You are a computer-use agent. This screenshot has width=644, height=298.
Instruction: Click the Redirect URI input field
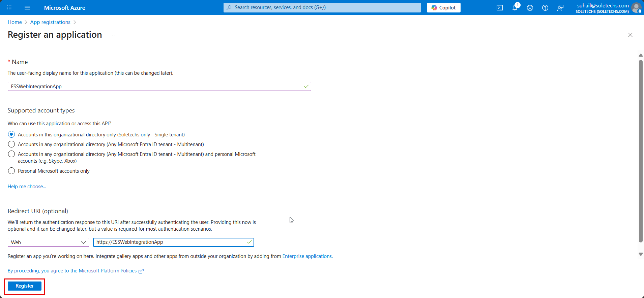click(174, 242)
